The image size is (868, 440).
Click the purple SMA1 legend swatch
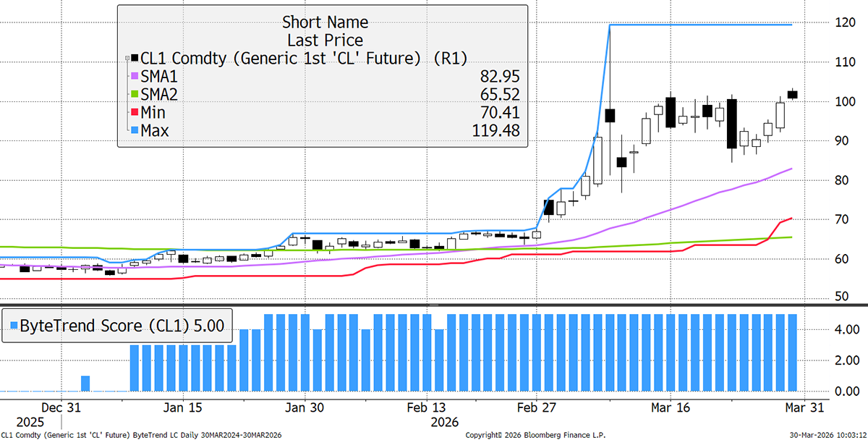(x=135, y=77)
